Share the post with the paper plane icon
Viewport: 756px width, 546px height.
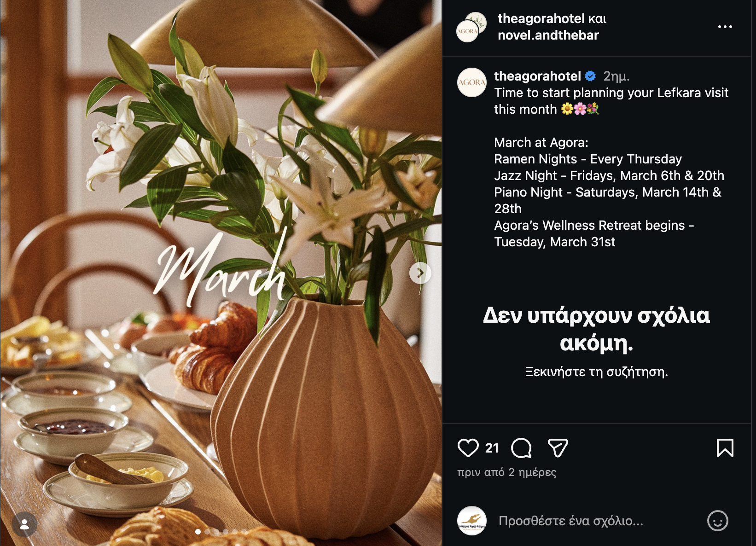(558, 448)
